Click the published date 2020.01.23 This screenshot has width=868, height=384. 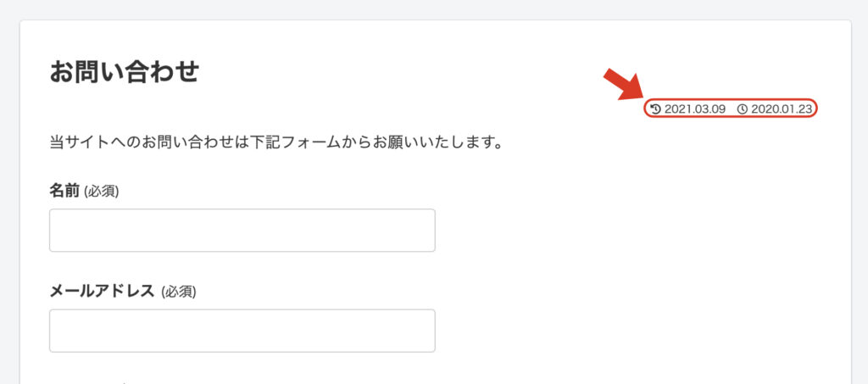782,109
